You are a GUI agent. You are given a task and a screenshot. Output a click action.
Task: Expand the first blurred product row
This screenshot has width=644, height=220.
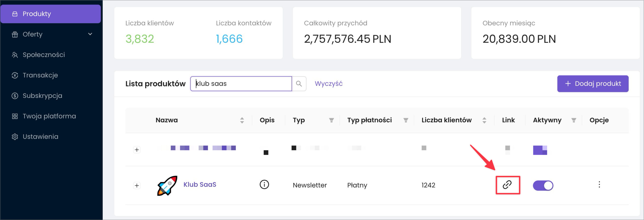pyautogui.click(x=137, y=150)
